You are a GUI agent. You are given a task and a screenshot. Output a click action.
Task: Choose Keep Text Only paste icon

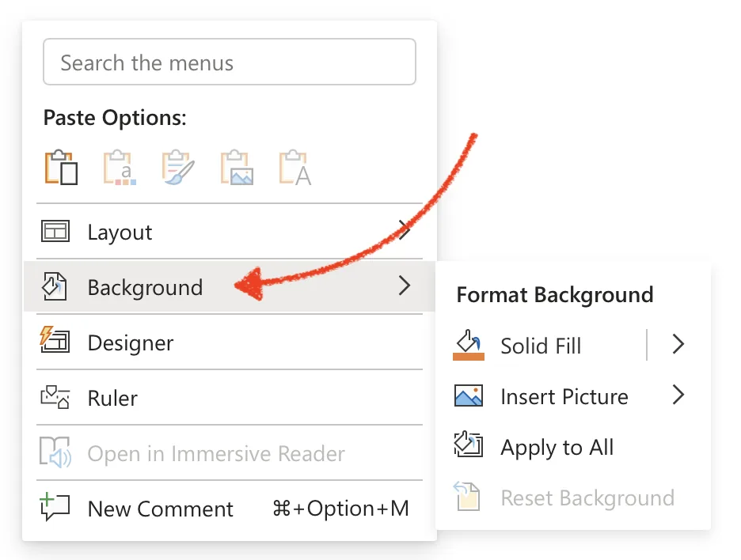pos(294,167)
